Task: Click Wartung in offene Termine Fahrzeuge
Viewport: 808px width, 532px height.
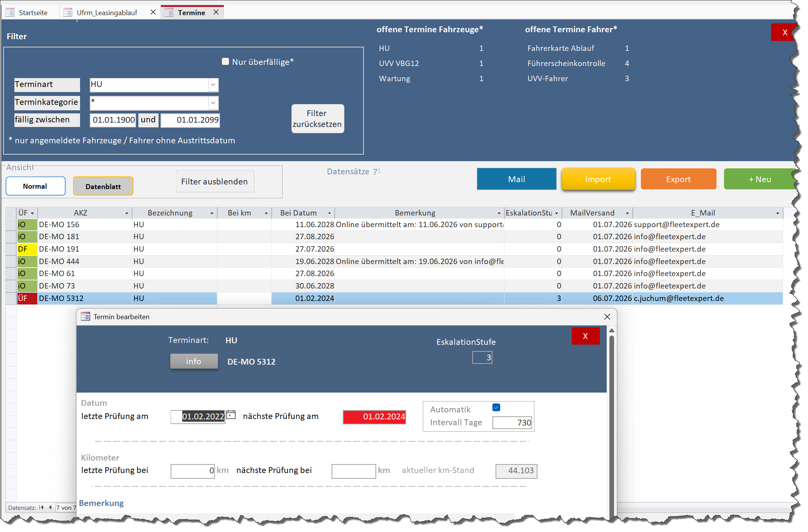Action: click(394, 78)
